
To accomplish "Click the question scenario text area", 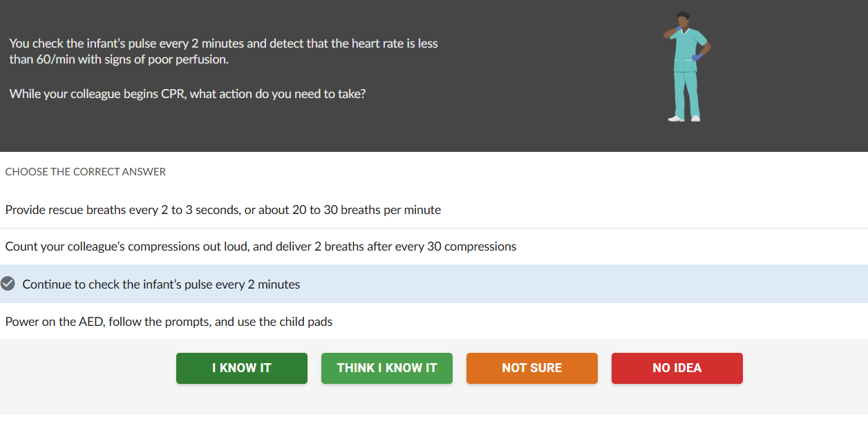I will coord(221,68).
